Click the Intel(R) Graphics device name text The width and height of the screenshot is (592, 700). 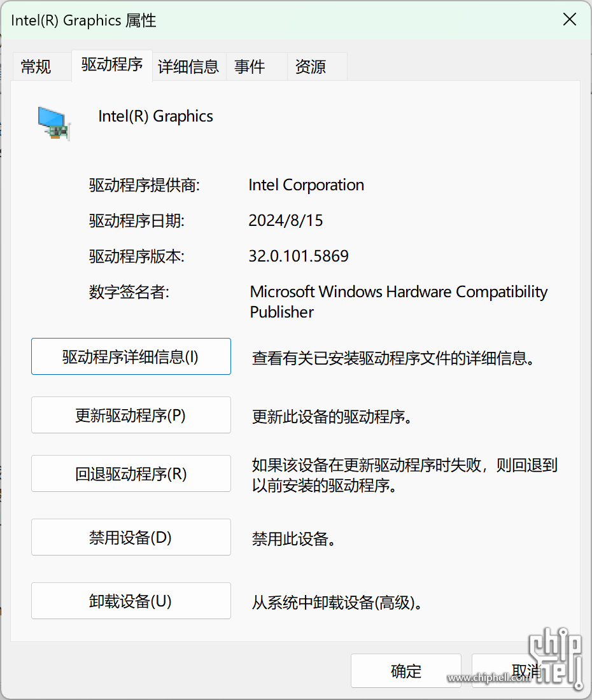(155, 116)
